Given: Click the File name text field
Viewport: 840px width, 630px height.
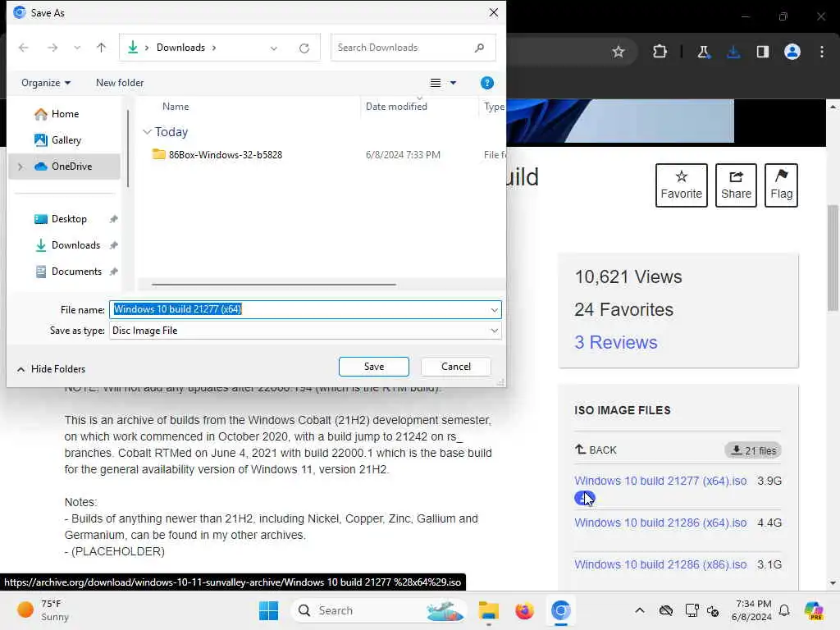Looking at the screenshot, I should (298, 309).
